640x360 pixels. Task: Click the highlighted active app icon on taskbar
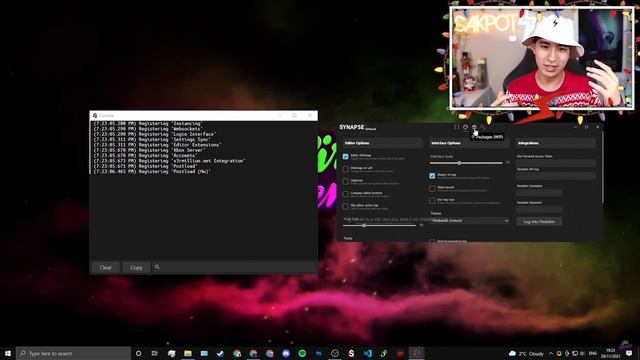pos(416,353)
